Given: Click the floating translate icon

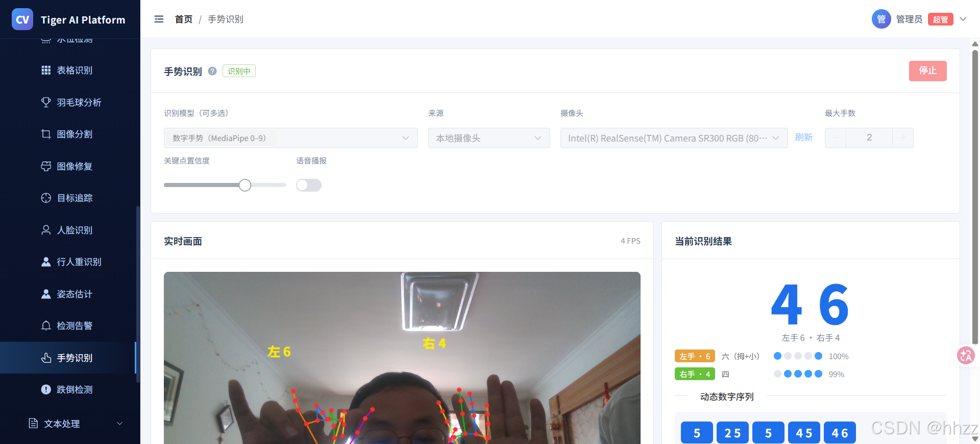Looking at the screenshot, I should 966,356.
